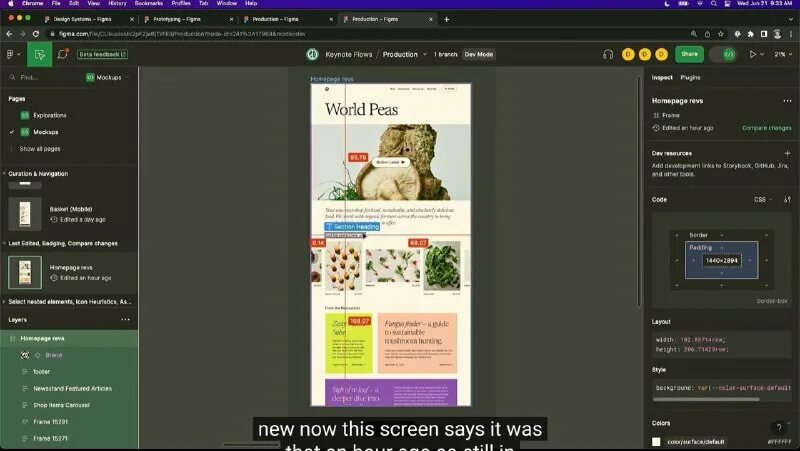Toggle the Dev Mode switch
The height and width of the screenshot is (451, 800).
click(x=723, y=54)
